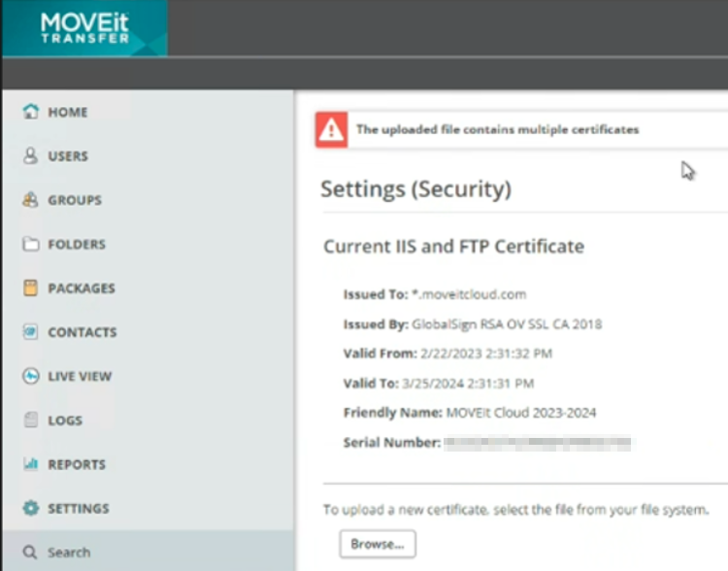Open PACKAGES in the sidebar

pos(82,288)
